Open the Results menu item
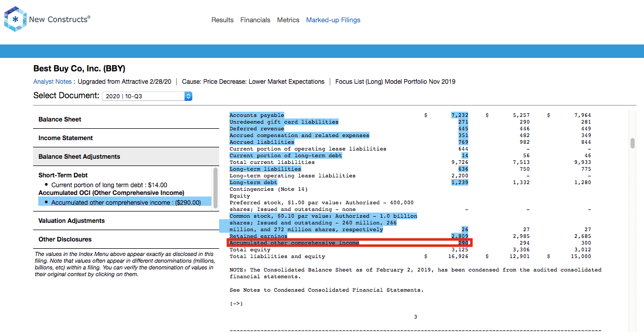The image size is (644, 332). pos(222,20)
